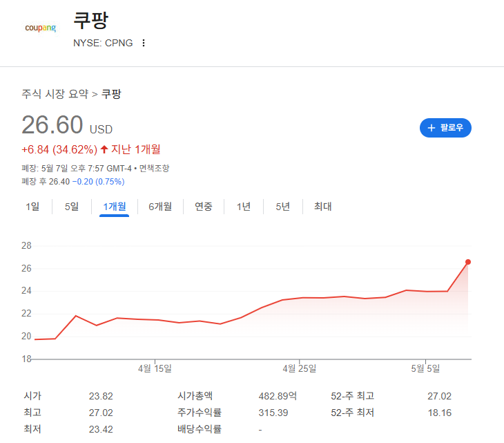Image resolution: width=504 pixels, height=443 pixels.
Task: Select the 1일 time range tab
Action: pos(32,207)
